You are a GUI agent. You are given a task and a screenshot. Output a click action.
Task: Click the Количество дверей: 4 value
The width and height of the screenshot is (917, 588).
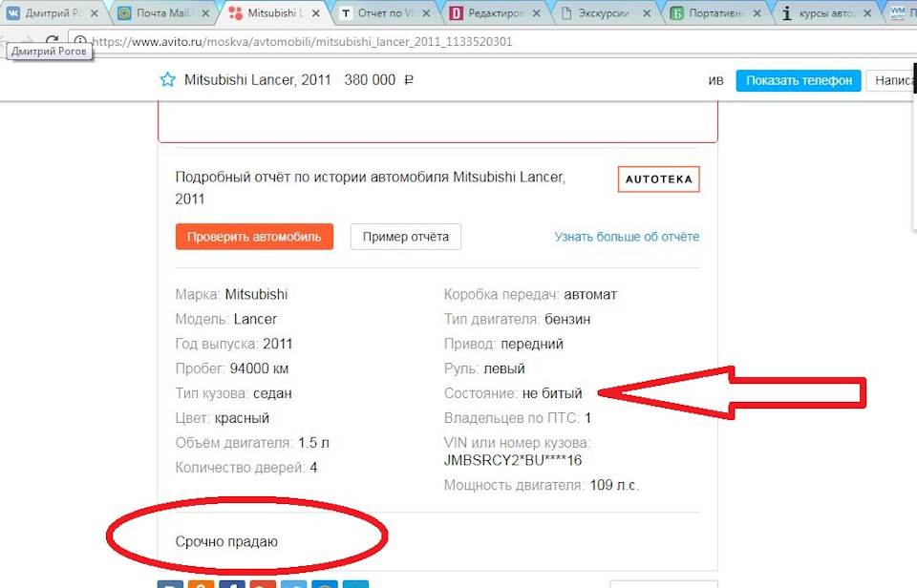313,468
